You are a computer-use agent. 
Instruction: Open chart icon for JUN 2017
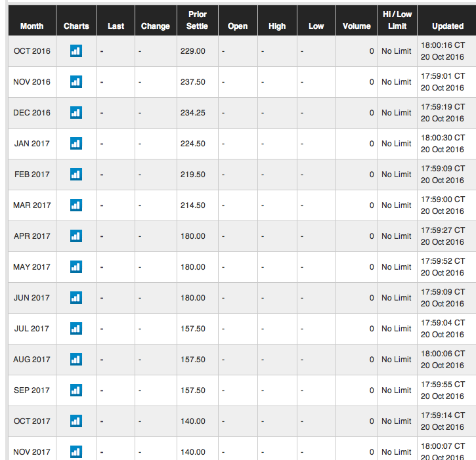[76, 298]
